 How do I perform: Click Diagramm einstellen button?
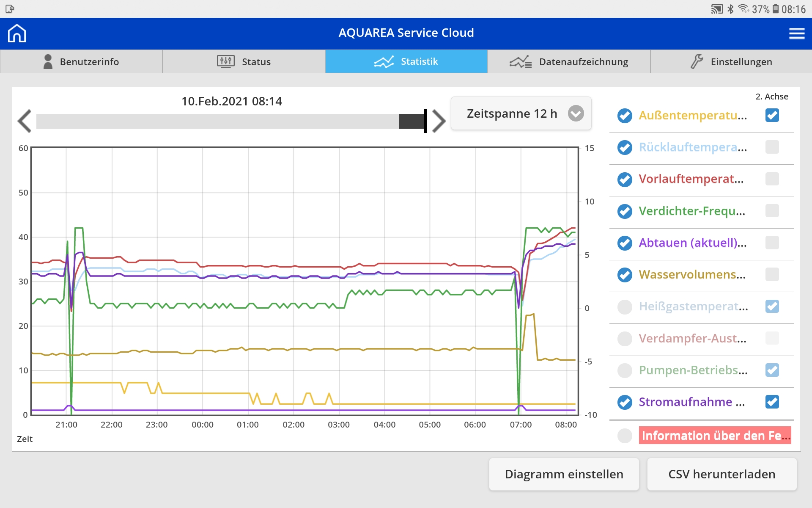click(564, 474)
